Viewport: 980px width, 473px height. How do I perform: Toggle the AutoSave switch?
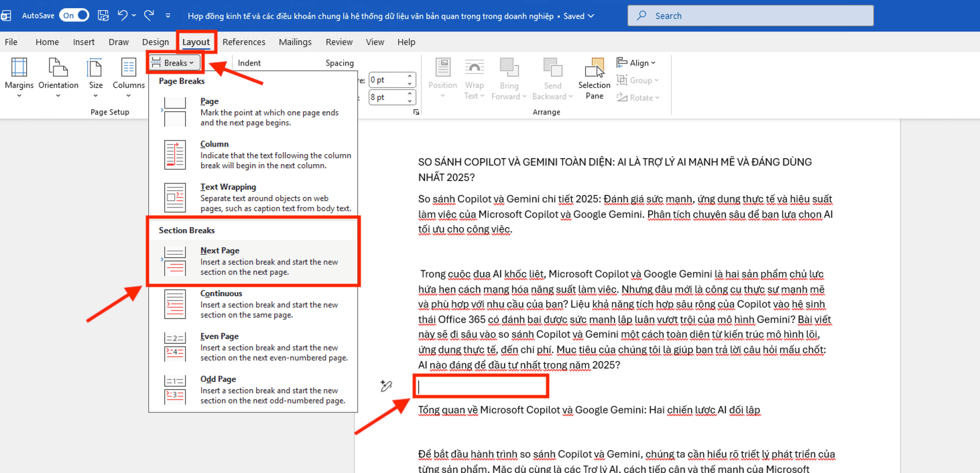[74, 15]
